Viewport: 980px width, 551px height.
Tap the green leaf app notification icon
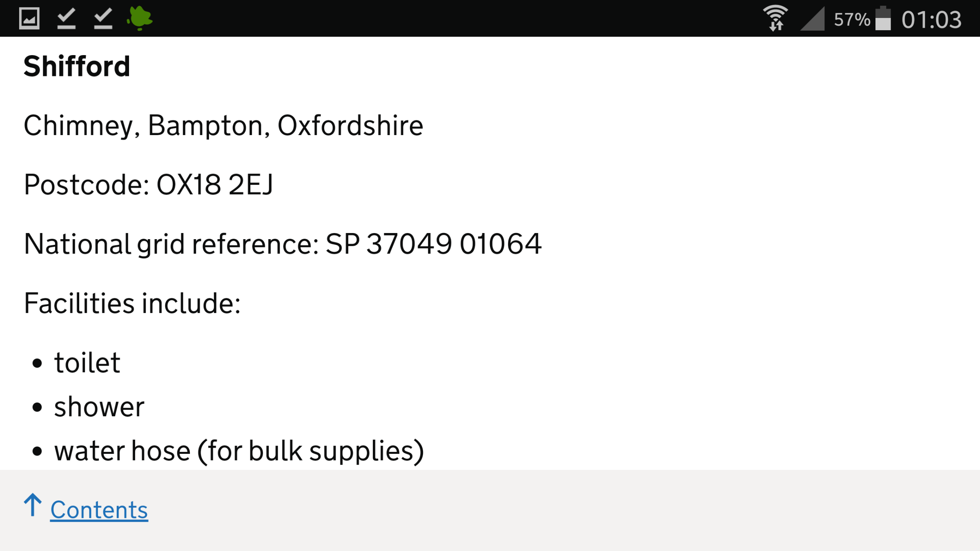coord(140,18)
